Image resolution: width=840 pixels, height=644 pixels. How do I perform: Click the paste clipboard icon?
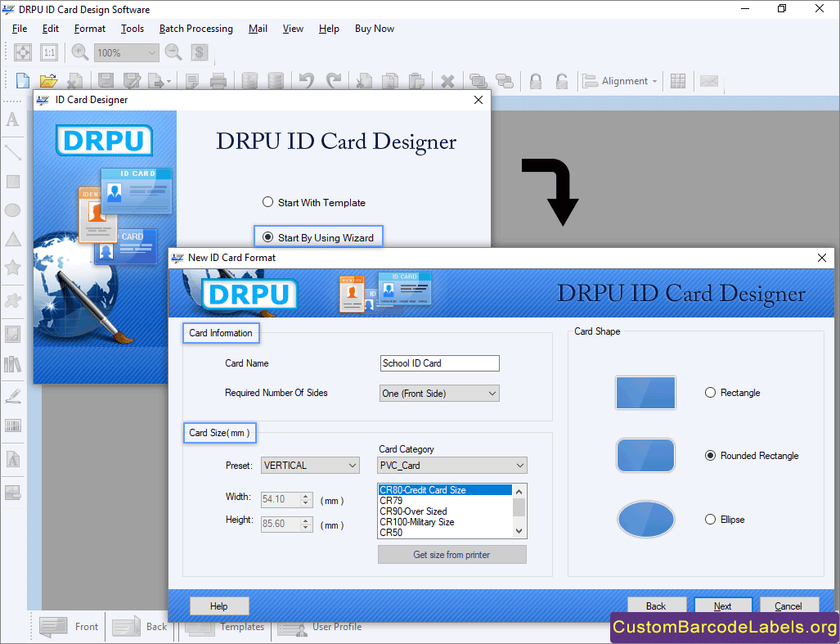click(x=416, y=81)
